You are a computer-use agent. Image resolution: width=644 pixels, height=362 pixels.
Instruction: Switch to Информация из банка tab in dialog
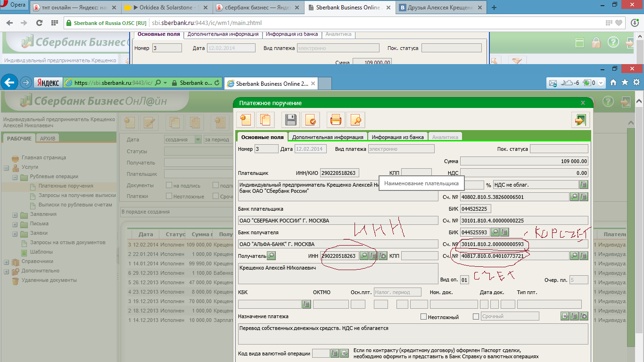click(x=398, y=137)
